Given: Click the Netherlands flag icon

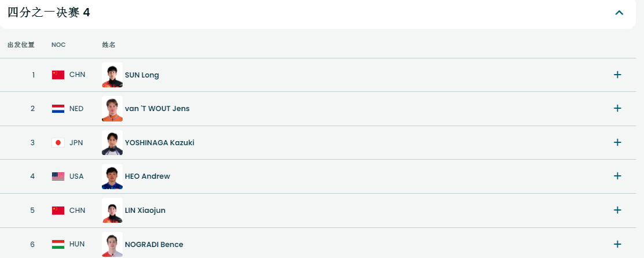Looking at the screenshot, I should [x=58, y=109].
